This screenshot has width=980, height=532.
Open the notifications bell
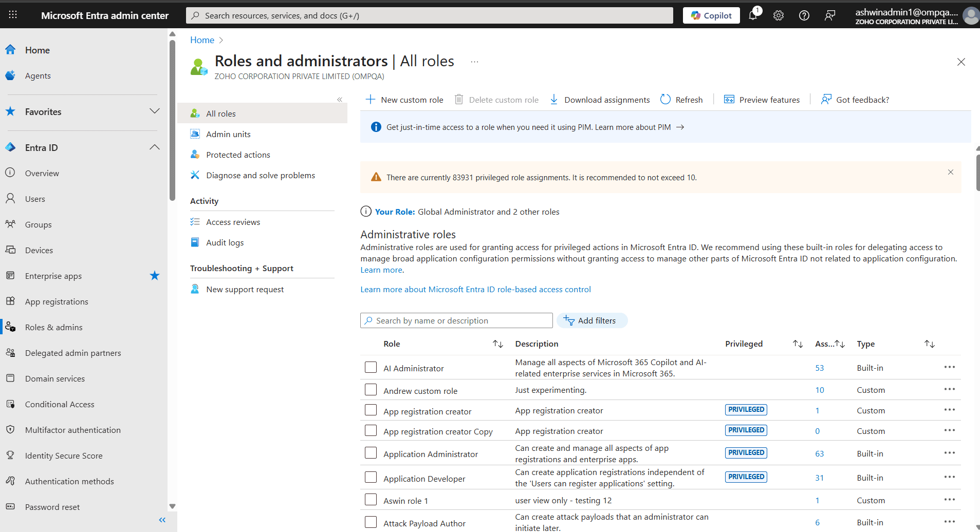point(753,15)
